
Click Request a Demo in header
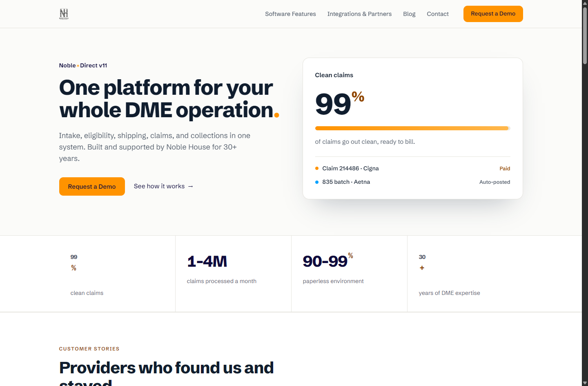point(493,14)
